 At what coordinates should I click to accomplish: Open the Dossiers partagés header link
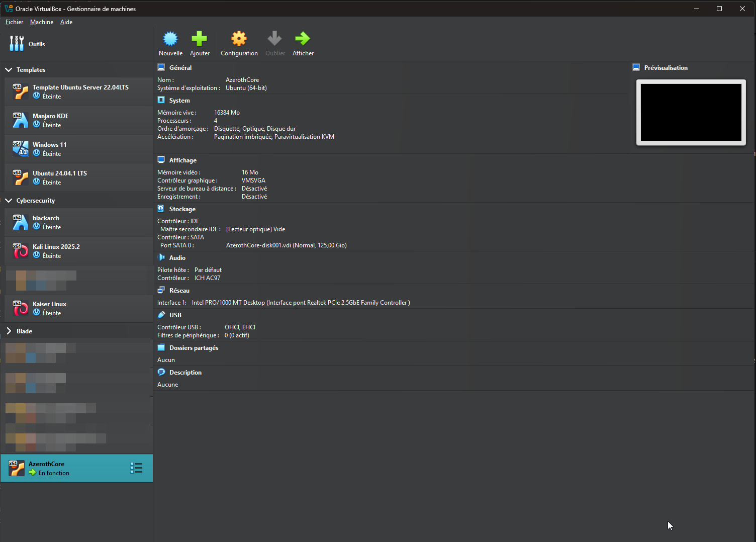[x=194, y=348]
